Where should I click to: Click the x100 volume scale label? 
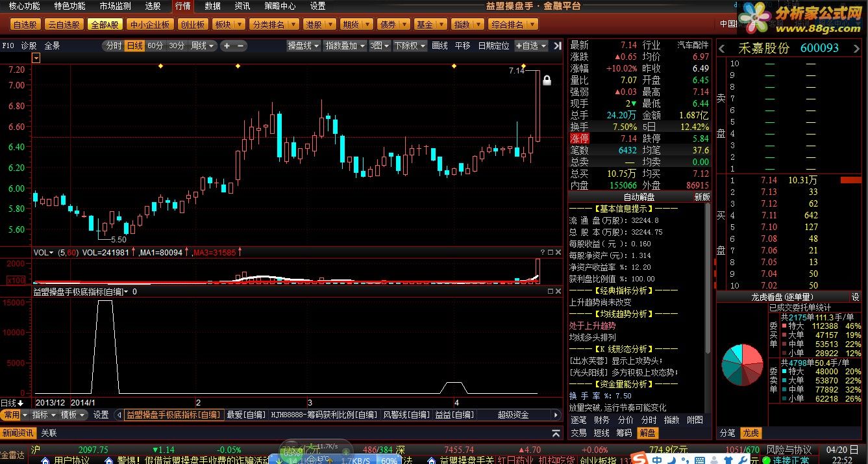(16, 280)
